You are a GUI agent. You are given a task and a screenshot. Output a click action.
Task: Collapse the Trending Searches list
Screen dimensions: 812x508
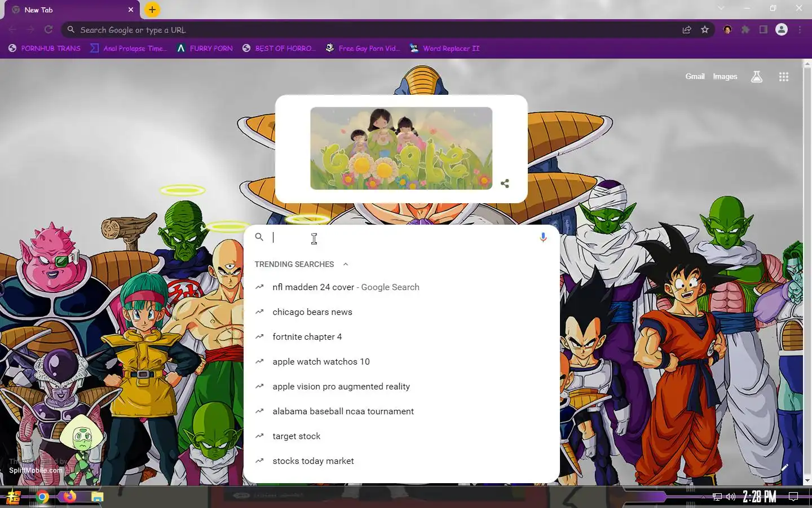coord(346,264)
